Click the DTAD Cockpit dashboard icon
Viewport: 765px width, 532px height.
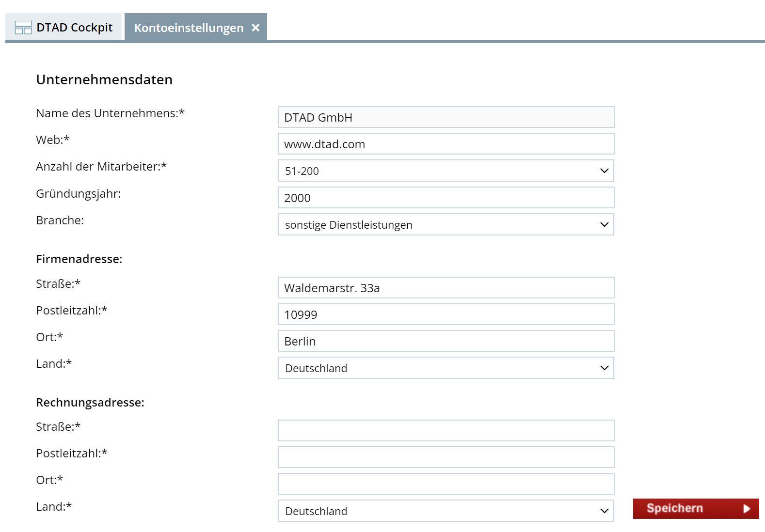coord(23,28)
